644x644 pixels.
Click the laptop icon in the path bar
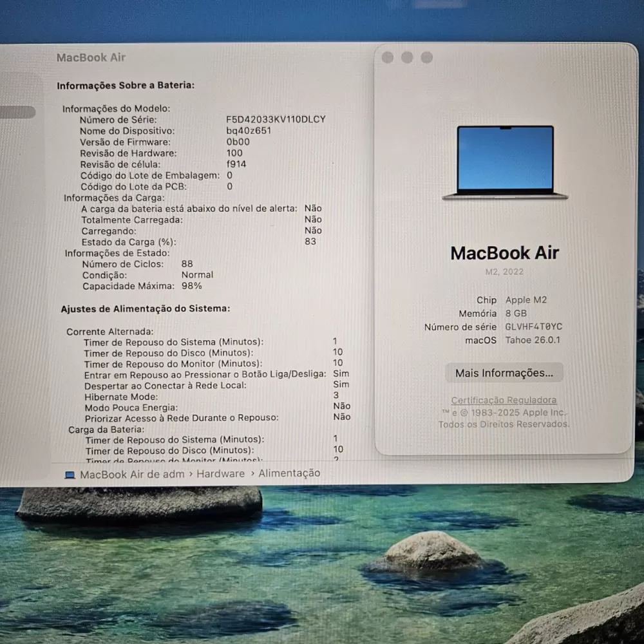tap(70, 475)
